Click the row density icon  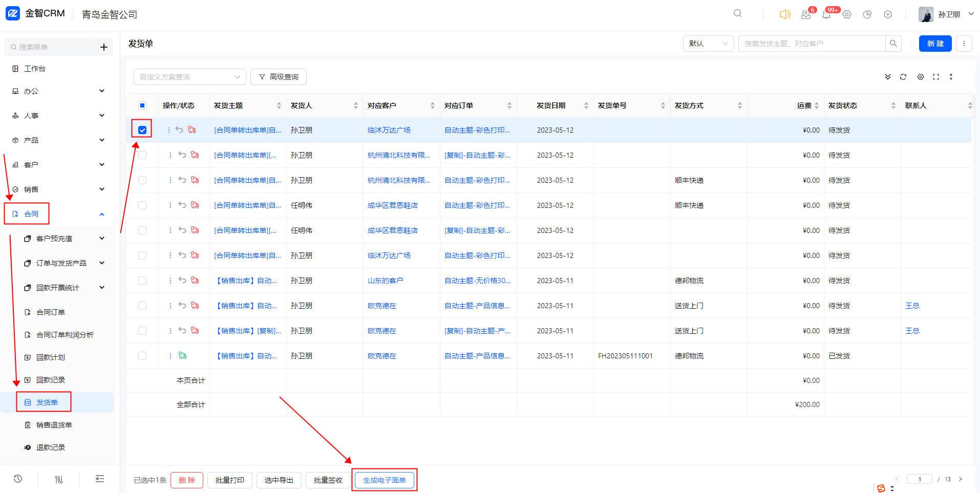[951, 77]
